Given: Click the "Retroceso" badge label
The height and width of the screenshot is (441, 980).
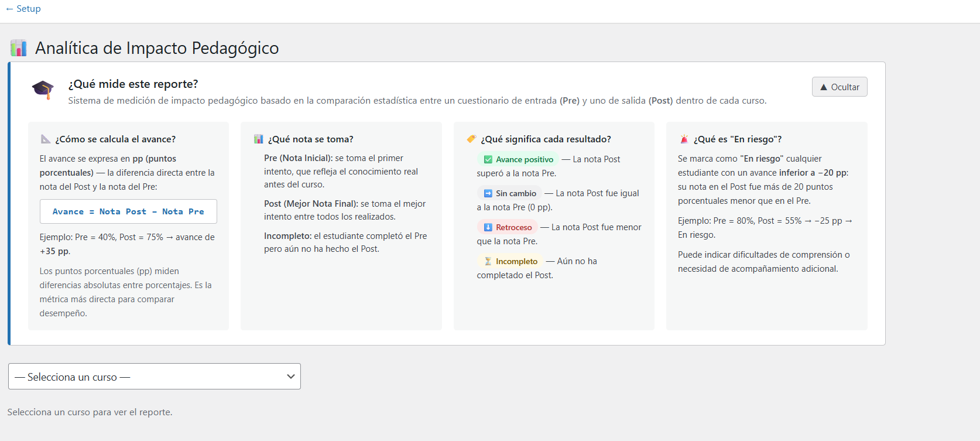Looking at the screenshot, I should click(x=513, y=227).
